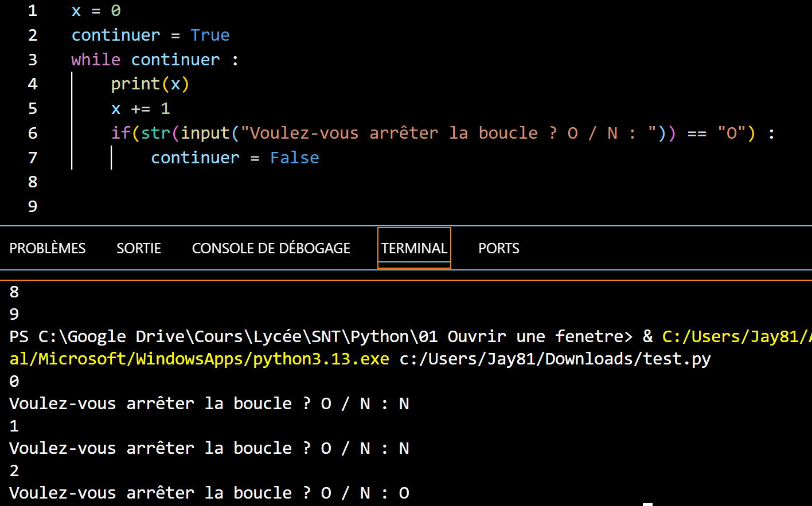
Task: Click the while keyword in the editor
Action: tap(96, 60)
